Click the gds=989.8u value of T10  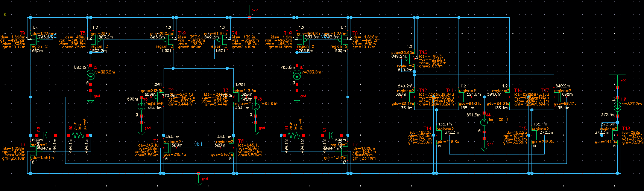point(308,34)
